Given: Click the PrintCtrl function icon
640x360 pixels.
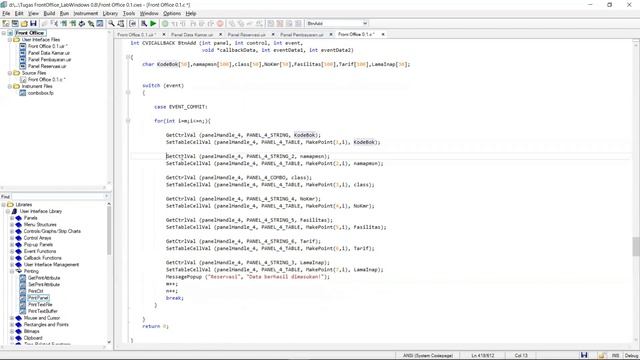Looking at the screenshot, I should pyautogui.click(x=23, y=291).
